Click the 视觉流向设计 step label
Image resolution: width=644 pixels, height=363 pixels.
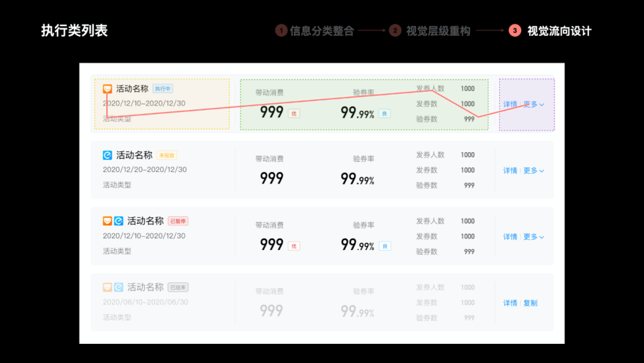(559, 31)
